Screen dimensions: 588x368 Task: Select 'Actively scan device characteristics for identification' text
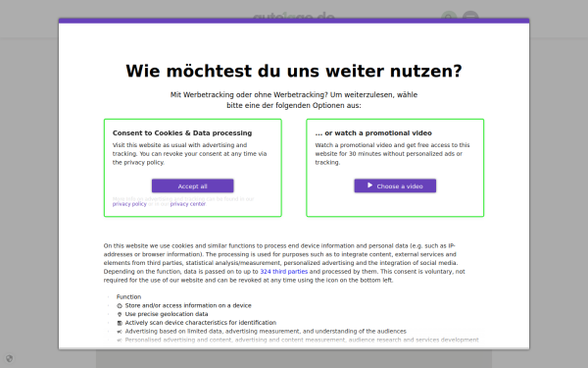[x=201, y=323]
